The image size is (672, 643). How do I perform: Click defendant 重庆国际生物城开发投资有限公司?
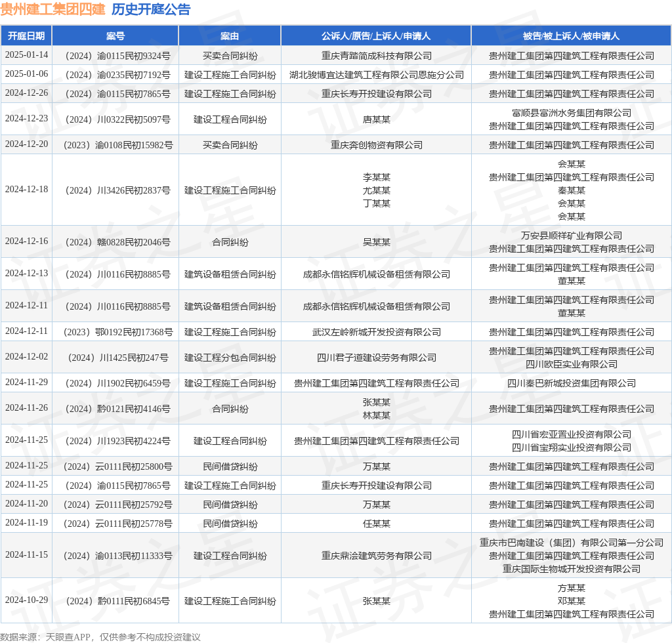pyautogui.click(x=572, y=569)
